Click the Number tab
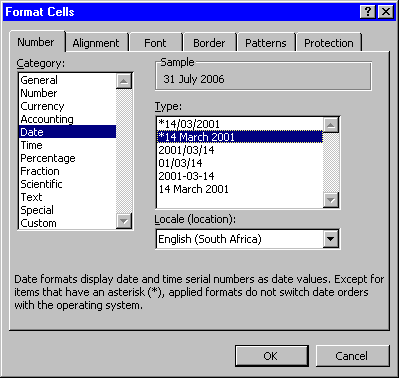The image size is (399, 378). coord(36,42)
